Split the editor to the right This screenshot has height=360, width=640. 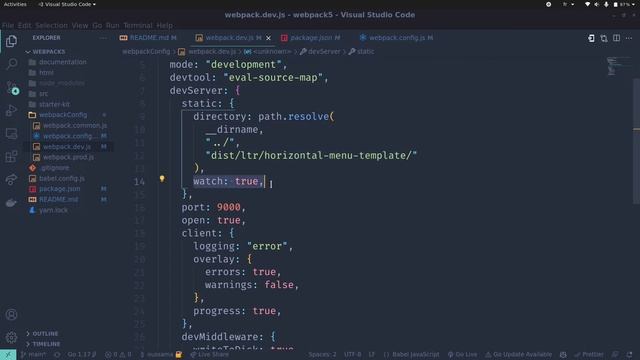tap(616, 38)
